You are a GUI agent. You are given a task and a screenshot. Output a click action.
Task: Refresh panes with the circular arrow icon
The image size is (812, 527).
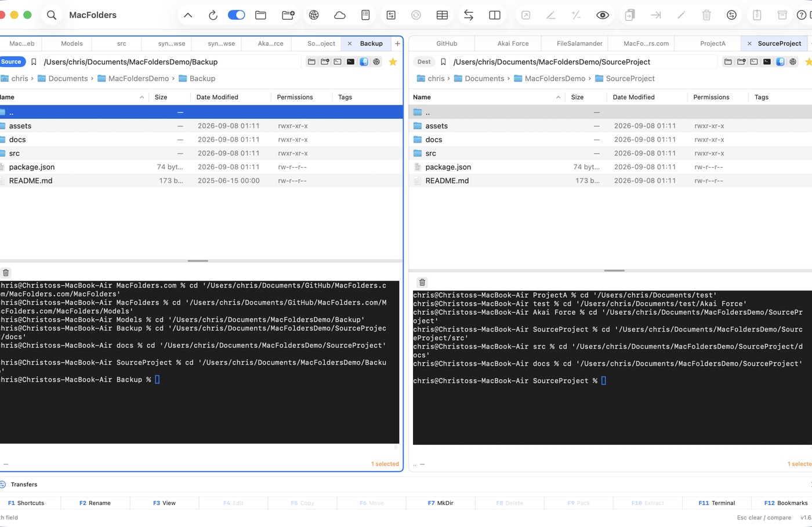click(213, 16)
